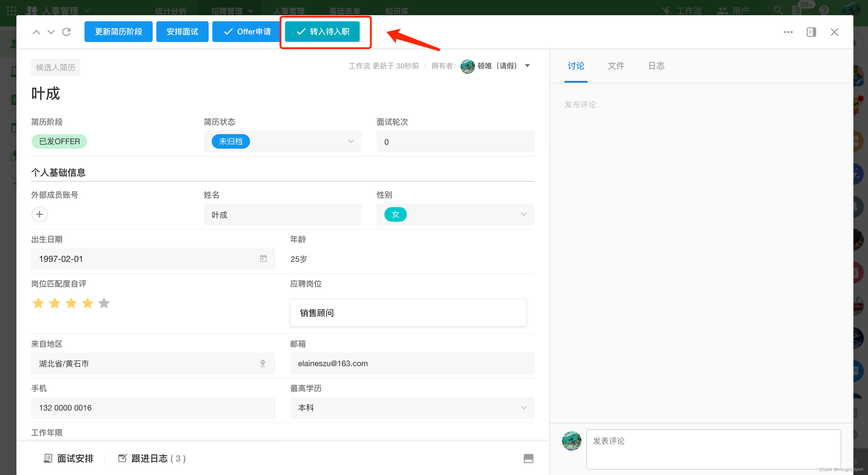Click the bottom-bar expand panel icon

click(528, 458)
